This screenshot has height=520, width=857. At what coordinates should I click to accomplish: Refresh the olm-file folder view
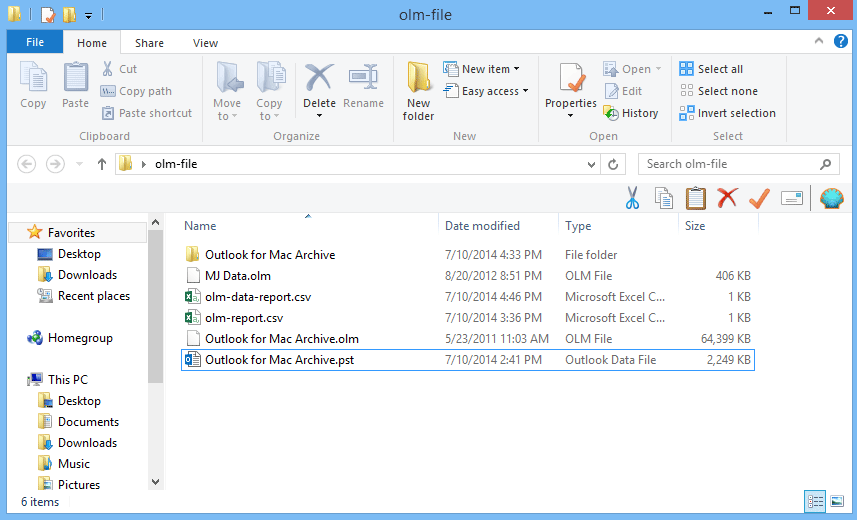(613, 164)
